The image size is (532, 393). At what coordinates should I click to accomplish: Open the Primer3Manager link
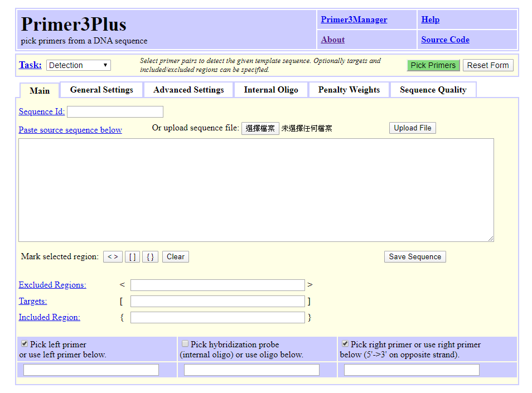tap(354, 20)
